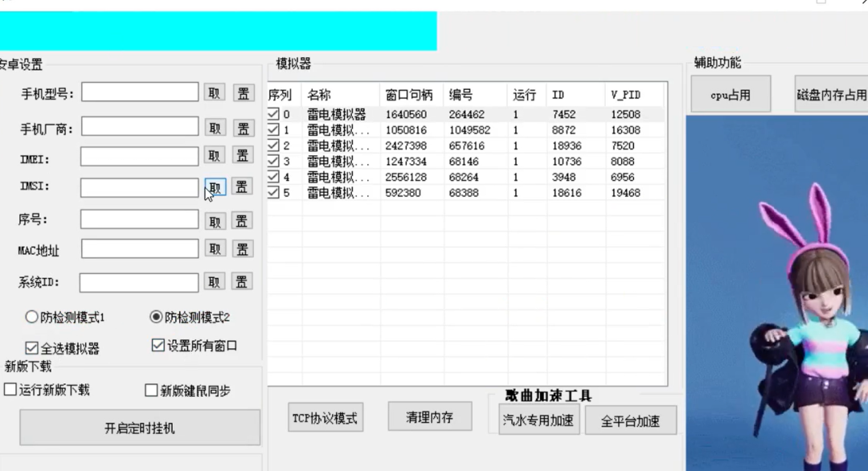Focus the MAC地址 input field
The width and height of the screenshot is (868, 471).
click(140, 248)
